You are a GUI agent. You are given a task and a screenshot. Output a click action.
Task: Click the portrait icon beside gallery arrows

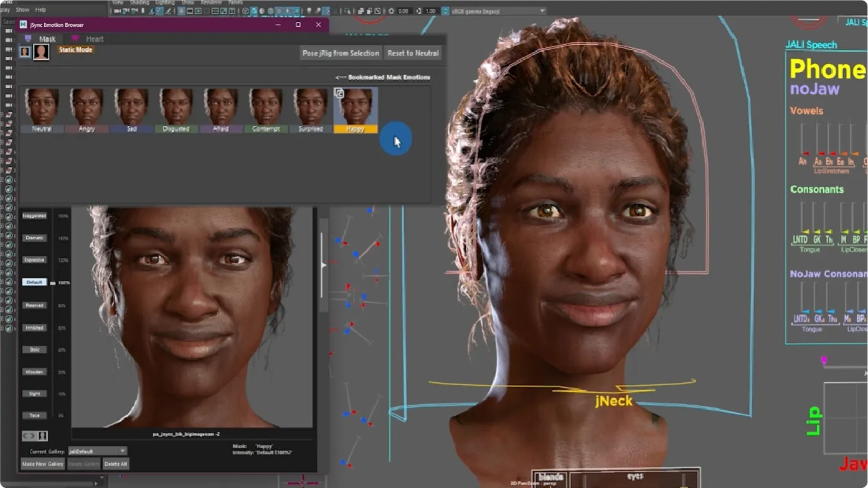click(x=43, y=436)
